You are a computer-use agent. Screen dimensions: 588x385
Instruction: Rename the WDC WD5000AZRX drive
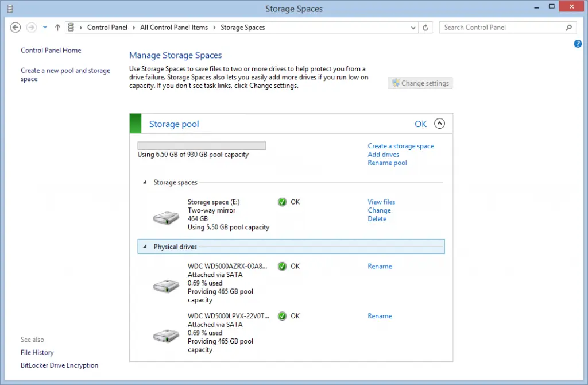pos(380,267)
